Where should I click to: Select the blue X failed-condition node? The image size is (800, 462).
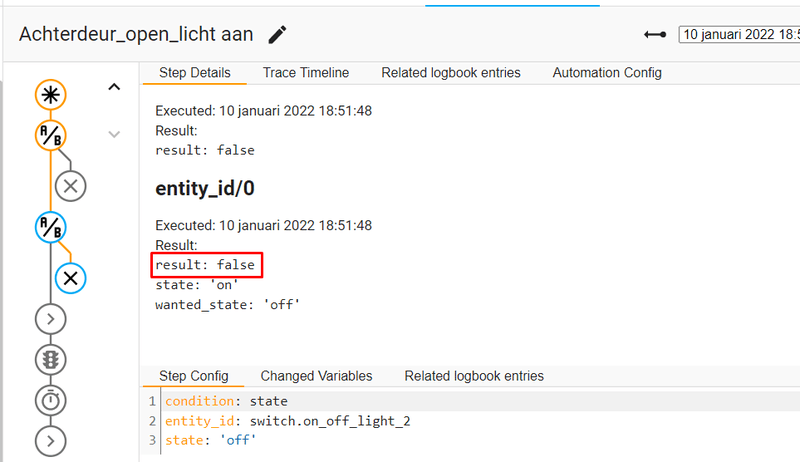[x=70, y=278]
